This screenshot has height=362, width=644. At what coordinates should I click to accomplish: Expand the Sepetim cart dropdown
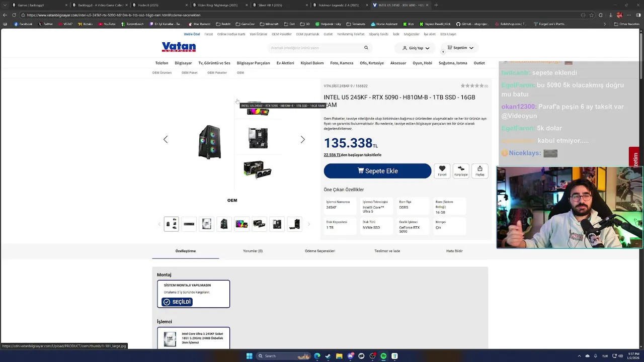coord(471,48)
